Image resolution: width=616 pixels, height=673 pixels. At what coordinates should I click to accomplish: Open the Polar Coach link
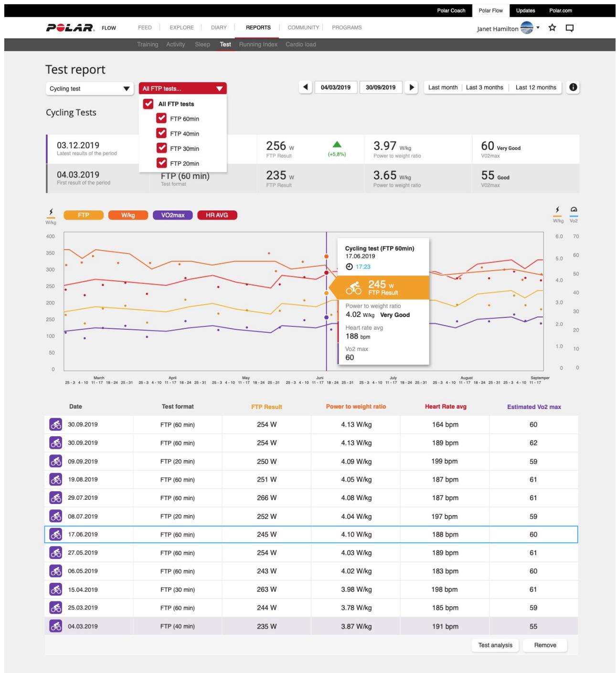point(451,11)
